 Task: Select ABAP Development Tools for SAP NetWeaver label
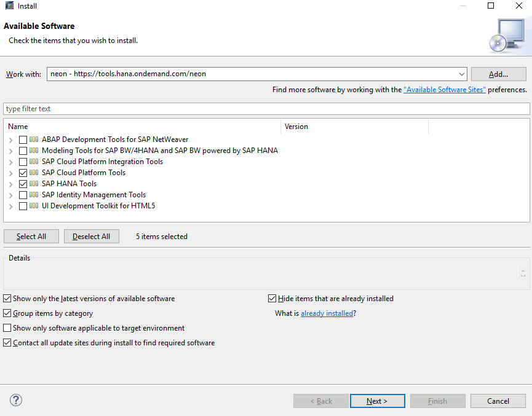115,139
